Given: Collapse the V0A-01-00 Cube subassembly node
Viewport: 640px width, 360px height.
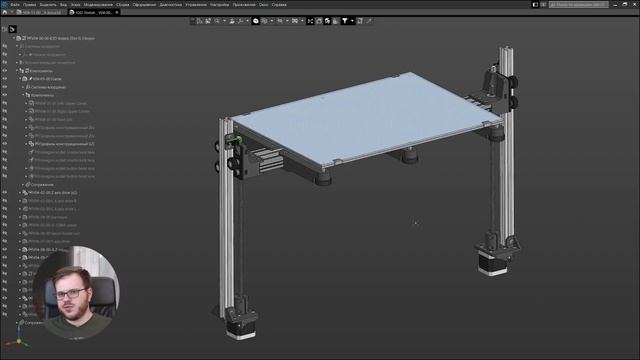Looking at the screenshot, I should click(x=20, y=79).
